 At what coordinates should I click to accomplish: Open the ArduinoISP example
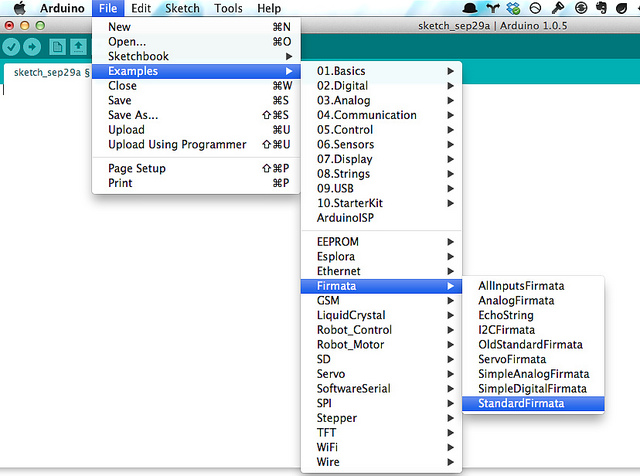(x=381, y=218)
